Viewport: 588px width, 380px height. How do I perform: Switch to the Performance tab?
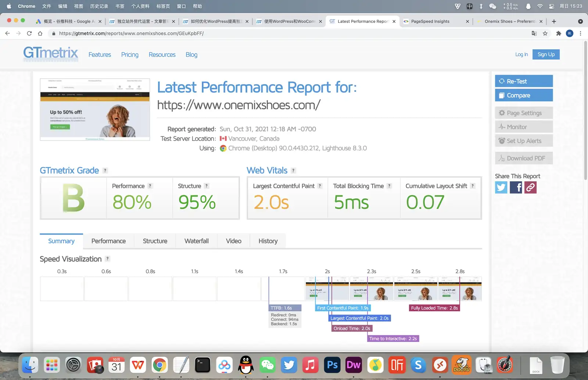pos(108,241)
